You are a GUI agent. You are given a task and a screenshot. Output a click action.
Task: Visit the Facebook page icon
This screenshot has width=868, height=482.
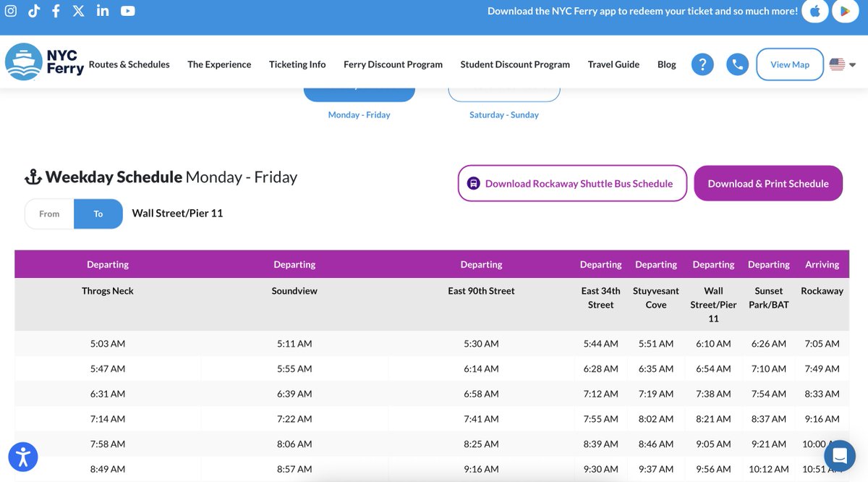coord(56,11)
